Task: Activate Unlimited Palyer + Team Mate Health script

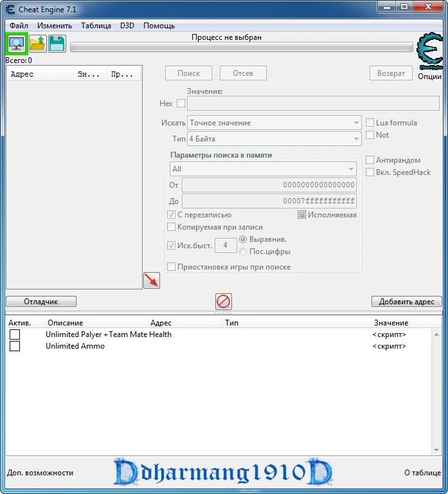Action: 15,334
